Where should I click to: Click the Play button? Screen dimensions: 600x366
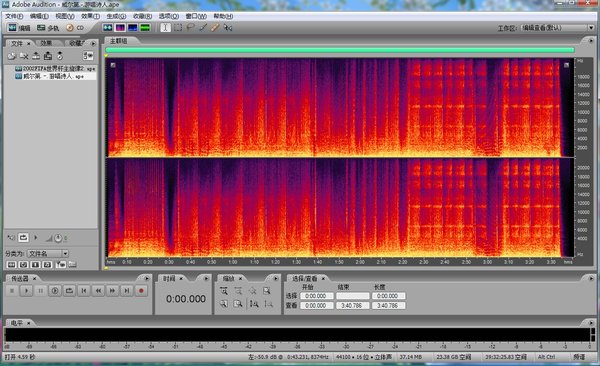(26, 291)
